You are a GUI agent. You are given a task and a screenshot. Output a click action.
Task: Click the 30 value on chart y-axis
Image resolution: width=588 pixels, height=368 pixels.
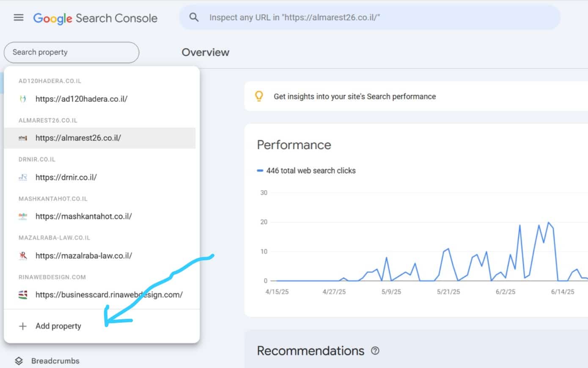264,193
